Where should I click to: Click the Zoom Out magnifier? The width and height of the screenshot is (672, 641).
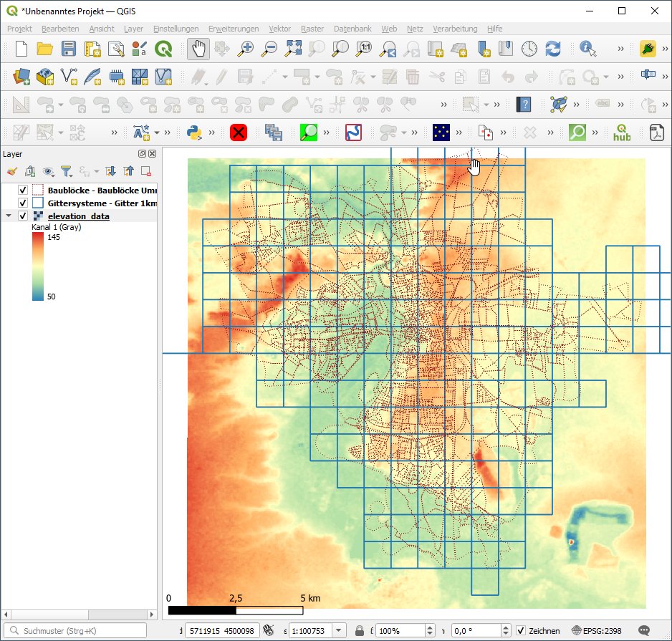[x=269, y=49]
